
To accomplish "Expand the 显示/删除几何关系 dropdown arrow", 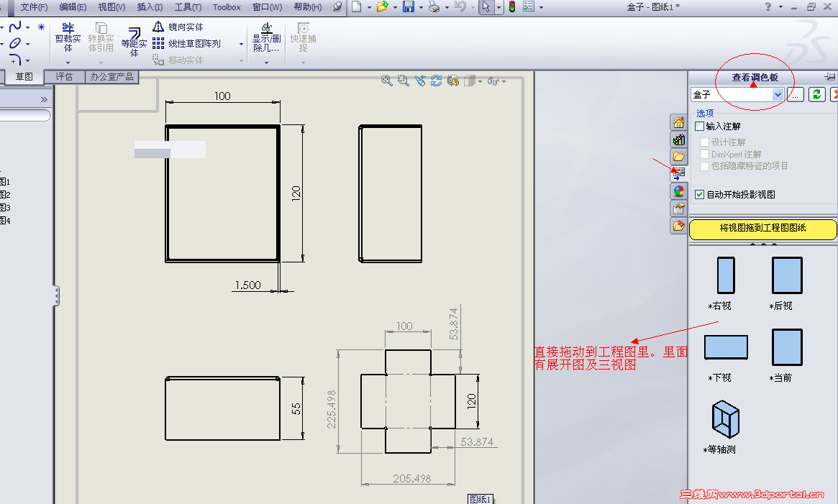I will 266,63.
